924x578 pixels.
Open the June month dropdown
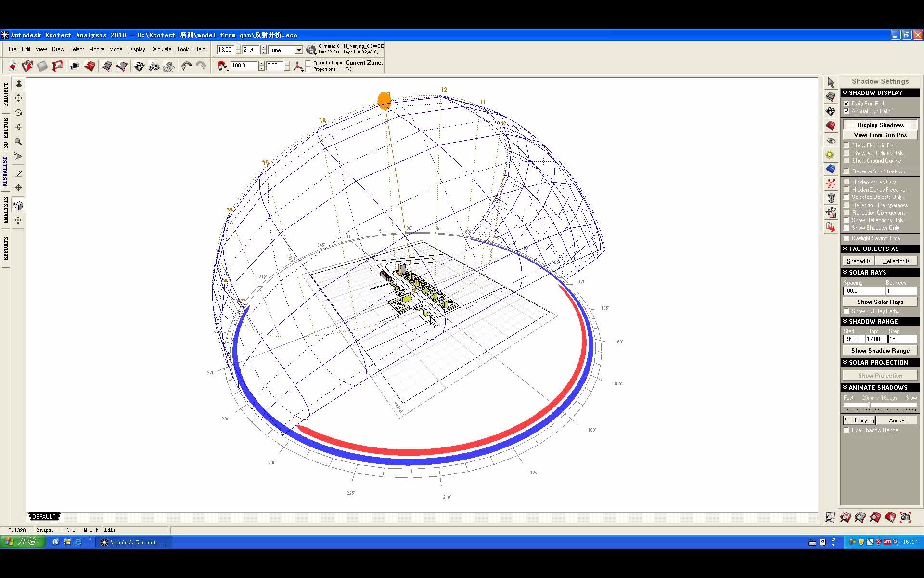(298, 50)
